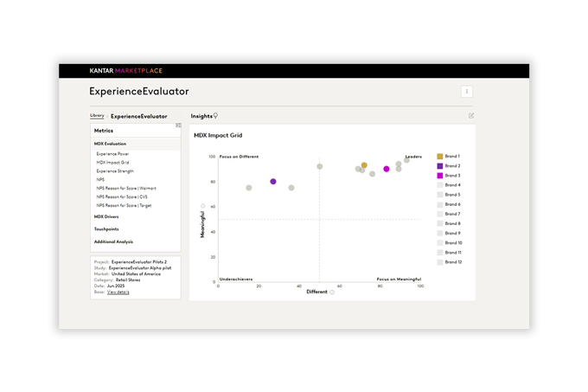Toggle Brand 12 legend swatch
This screenshot has width=588, height=392.
(440, 262)
